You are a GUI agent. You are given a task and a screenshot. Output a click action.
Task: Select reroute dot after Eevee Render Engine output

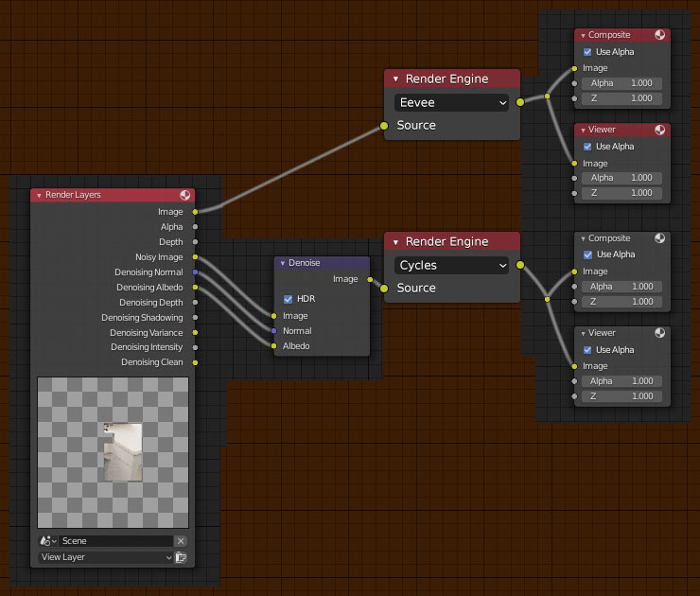[x=548, y=96]
